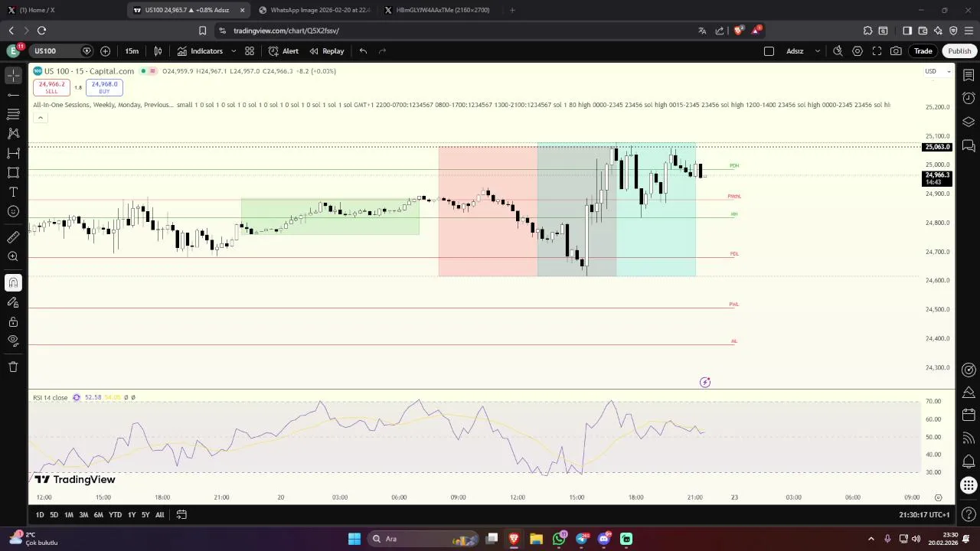980x551 pixels.
Task: Select the All date range
Action: pyautogui.click(x=159, y=515)
